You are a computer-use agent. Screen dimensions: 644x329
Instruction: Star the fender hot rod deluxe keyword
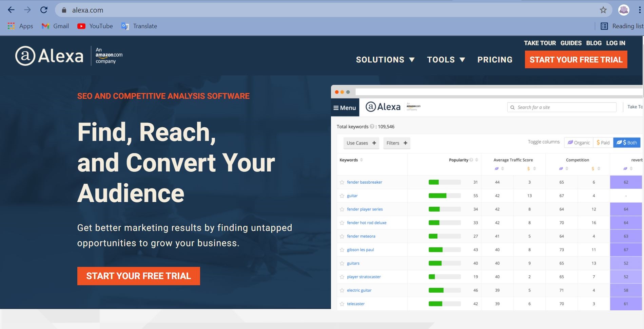click(x=342, y=223)
